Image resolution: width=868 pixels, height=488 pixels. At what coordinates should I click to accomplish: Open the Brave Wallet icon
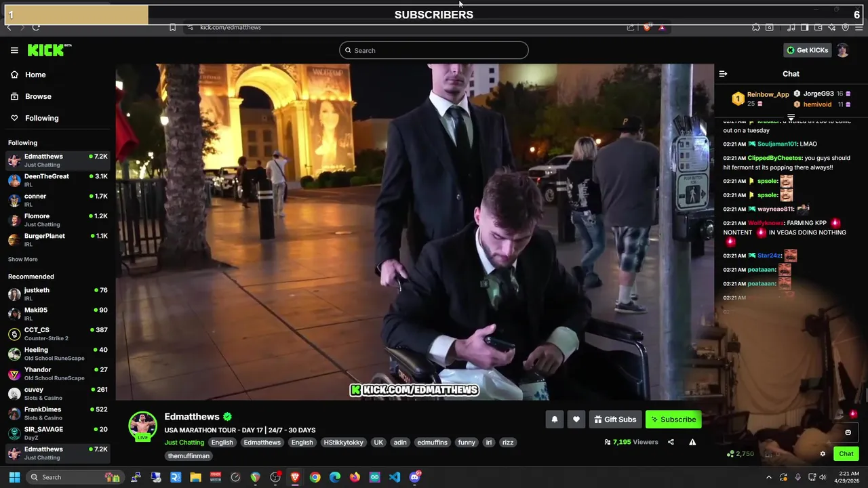(x=818, y=27)
